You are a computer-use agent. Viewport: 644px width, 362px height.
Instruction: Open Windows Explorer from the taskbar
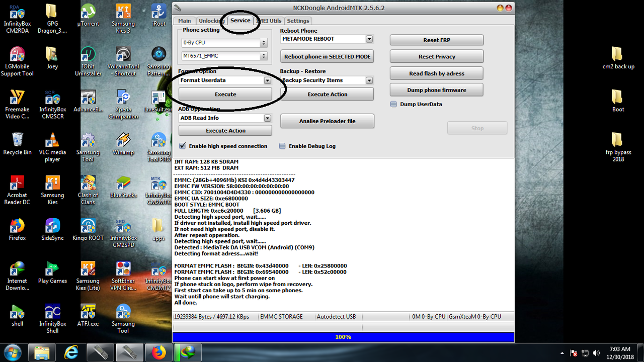coord(42,352)
